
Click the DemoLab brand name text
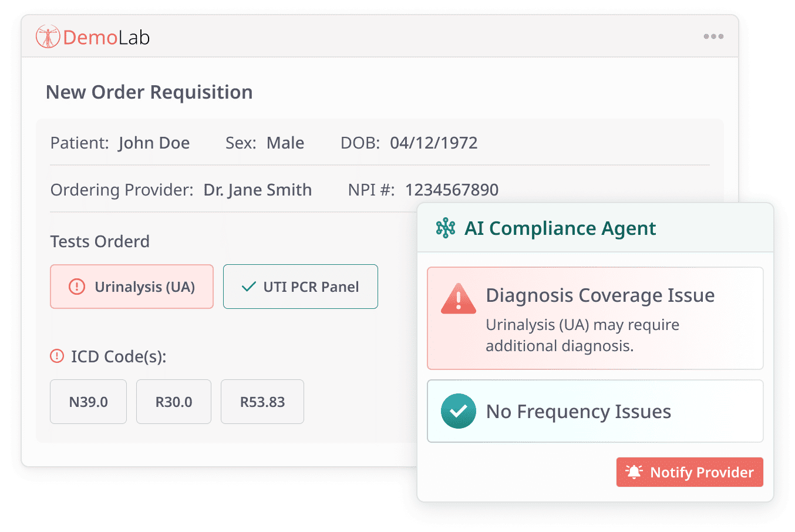coord(106,38)
